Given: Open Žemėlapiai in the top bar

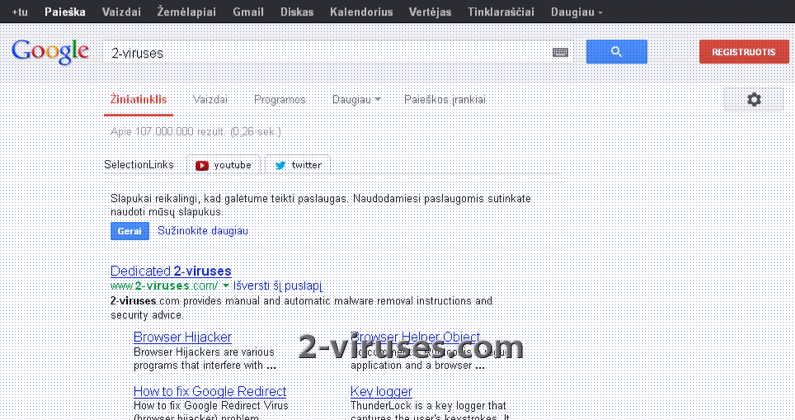Looking at the screenshot, I should (x=186, y=12).
